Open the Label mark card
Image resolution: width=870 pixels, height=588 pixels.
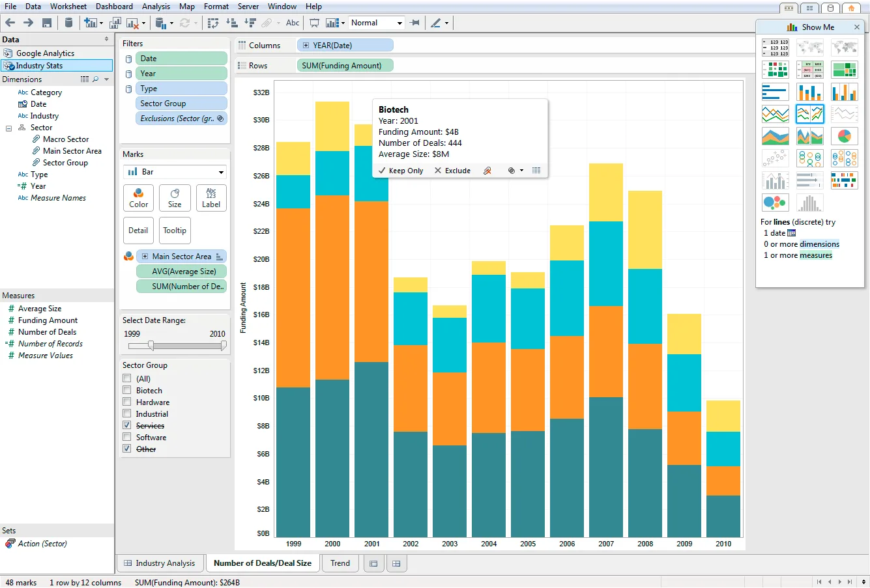point(211,198)
